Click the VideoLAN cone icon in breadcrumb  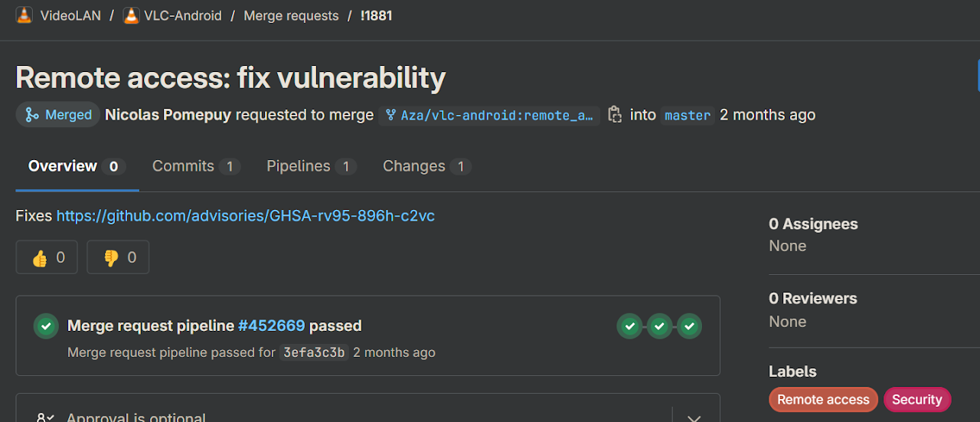click(x=24, y=15)
